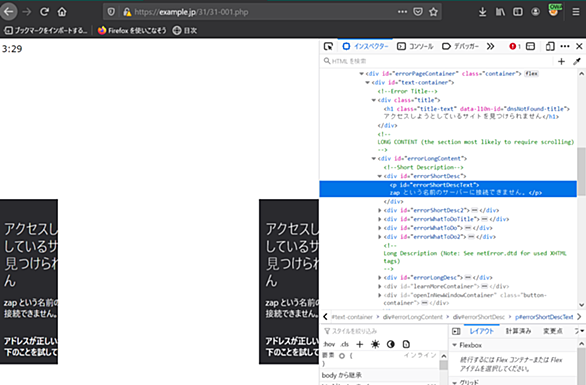Switch to the コンソール tab
Viewport: 586px width, 385px height.
416,46
